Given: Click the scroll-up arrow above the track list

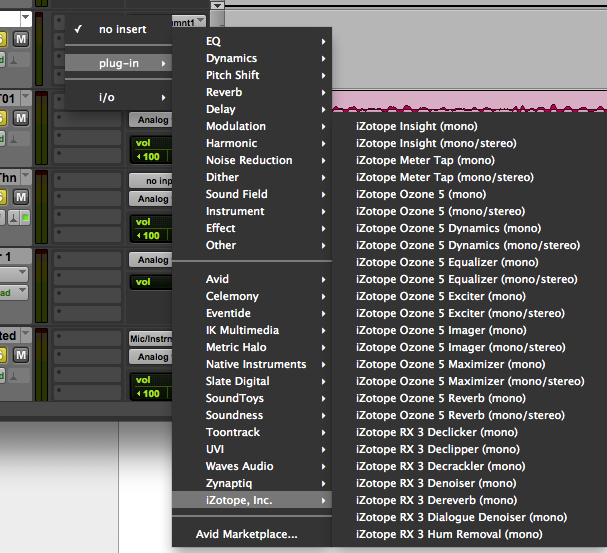Looking at the screenshot, I should (218, 5).
